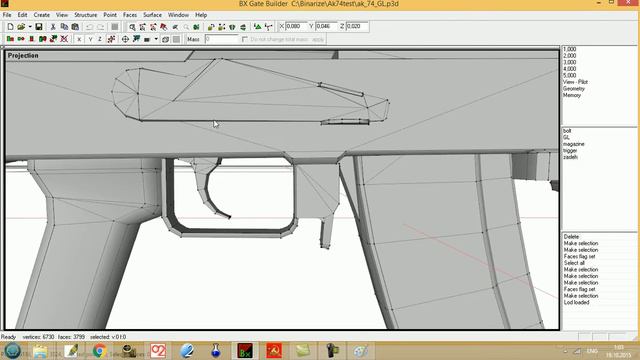
Task: Toggle the Y axis lock button
Action: click(90, 39)
